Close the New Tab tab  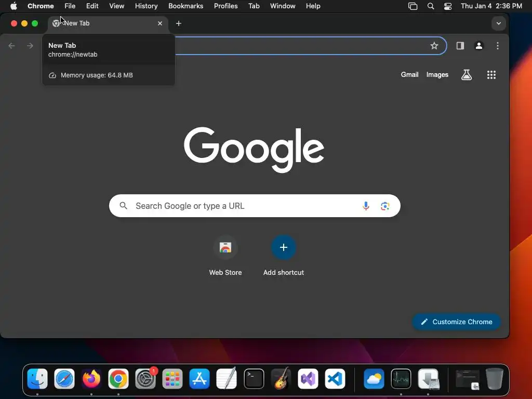click(x=160, y=23)
